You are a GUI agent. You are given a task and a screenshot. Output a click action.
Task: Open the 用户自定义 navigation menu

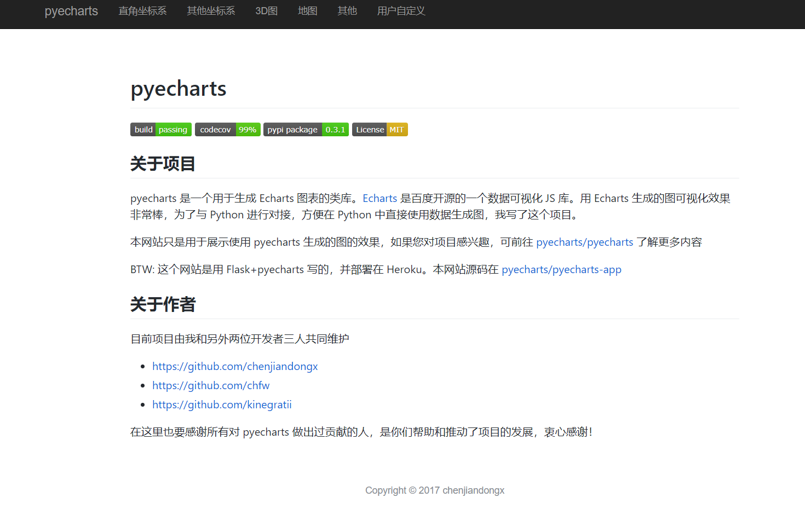pos(401,11)
